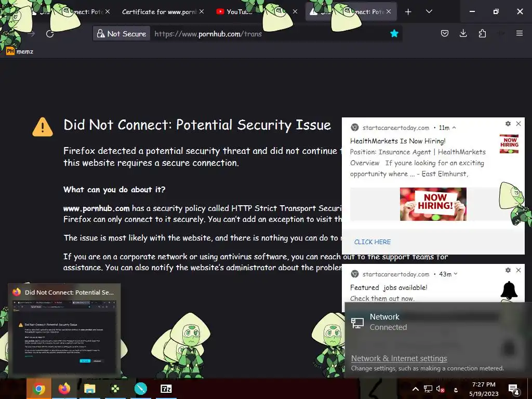Reload the page with the refresh icon
The width and height of the screenshot is (532, 399).
click(x=50, y=34)
